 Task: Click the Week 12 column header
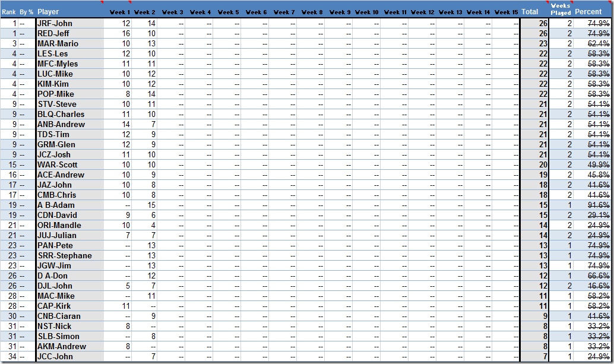423,12
